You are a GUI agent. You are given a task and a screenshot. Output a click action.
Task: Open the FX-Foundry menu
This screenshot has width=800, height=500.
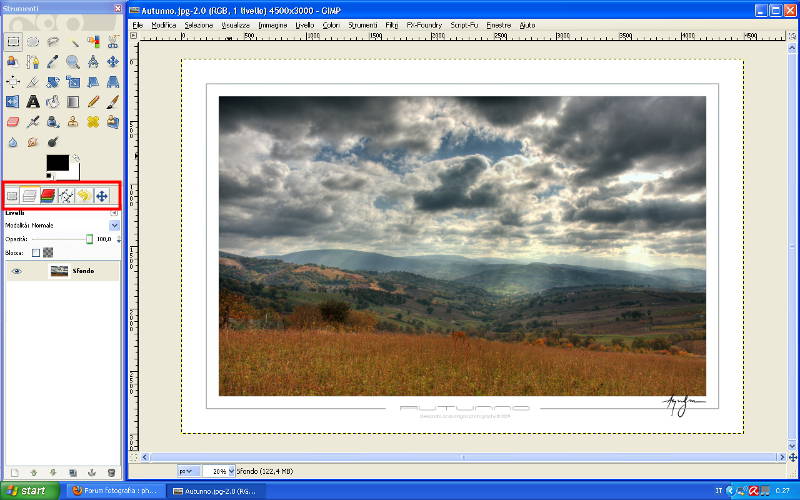pyautogui.click(x=424, y=25)
